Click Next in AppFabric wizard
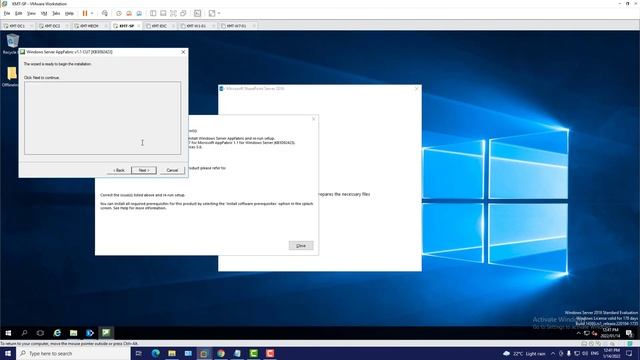 (144, 170)
